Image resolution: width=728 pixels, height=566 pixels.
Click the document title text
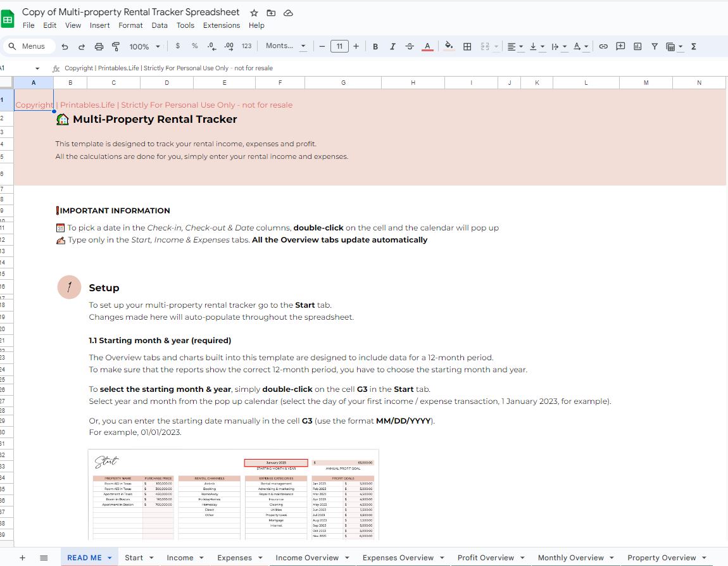pos(131,12)
